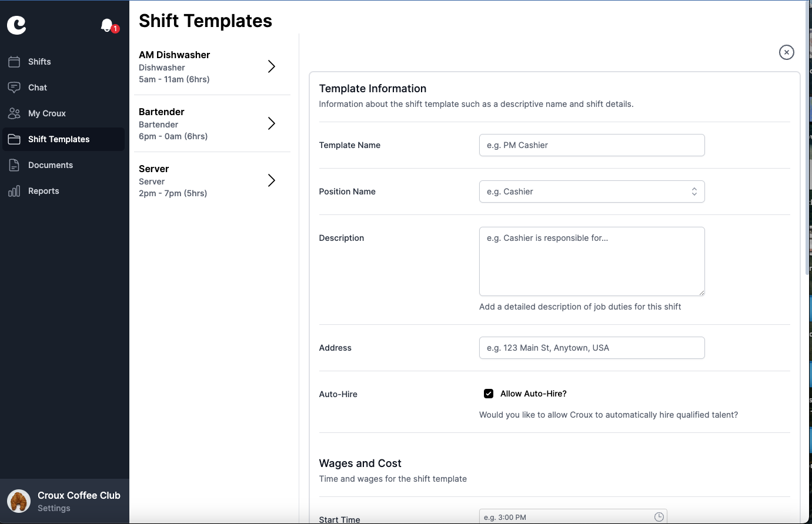This screenshot has width=812, height=524.
Task: Open the My Croux section
Action: [47, 113]
